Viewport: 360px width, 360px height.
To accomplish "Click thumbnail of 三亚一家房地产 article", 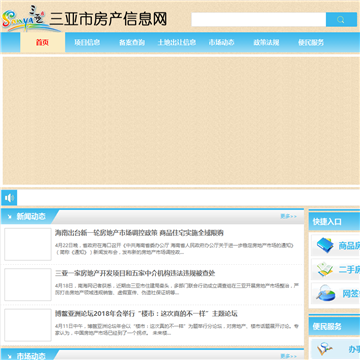I will coord(28,285).
